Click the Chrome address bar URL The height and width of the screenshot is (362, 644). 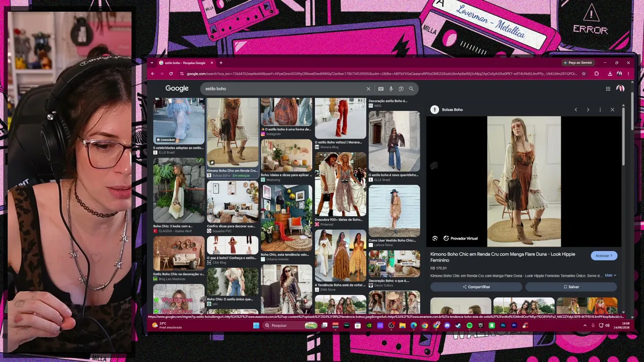(382, 73)
